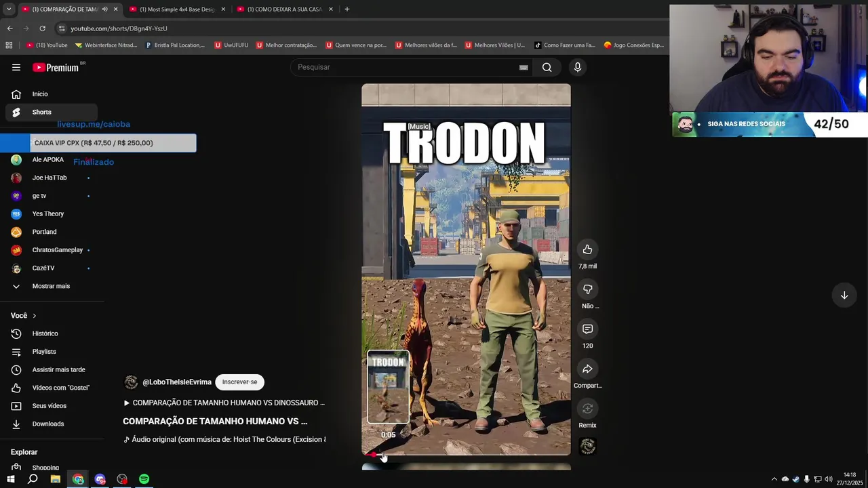Expand the Você section chevron

click(34, 316)
